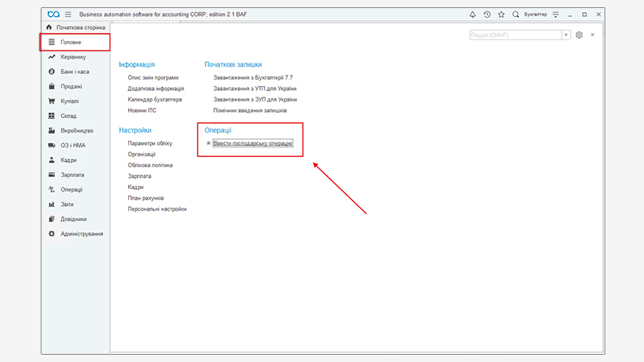Open the Банк і каса section
Viewport: 644px width, 362px height.
point(75,72)
